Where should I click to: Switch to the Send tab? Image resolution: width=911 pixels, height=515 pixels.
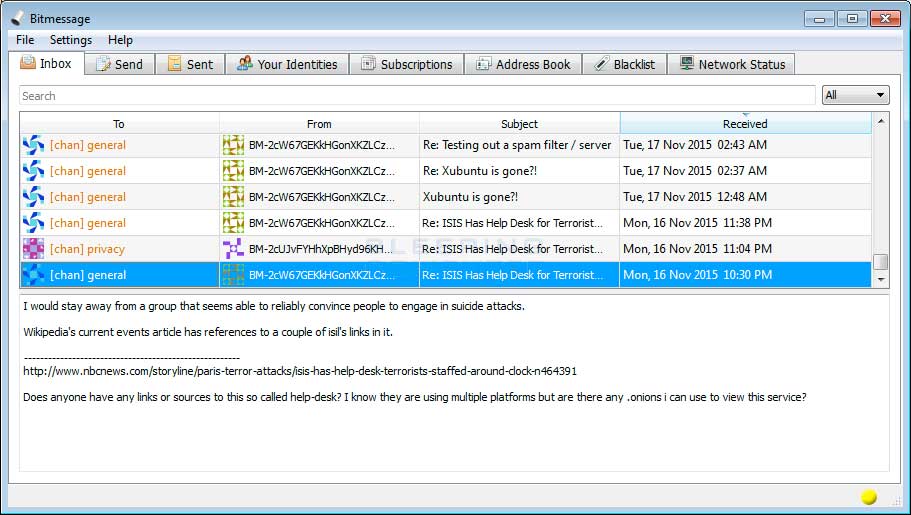pyautogui.click(x=120, y=64)
